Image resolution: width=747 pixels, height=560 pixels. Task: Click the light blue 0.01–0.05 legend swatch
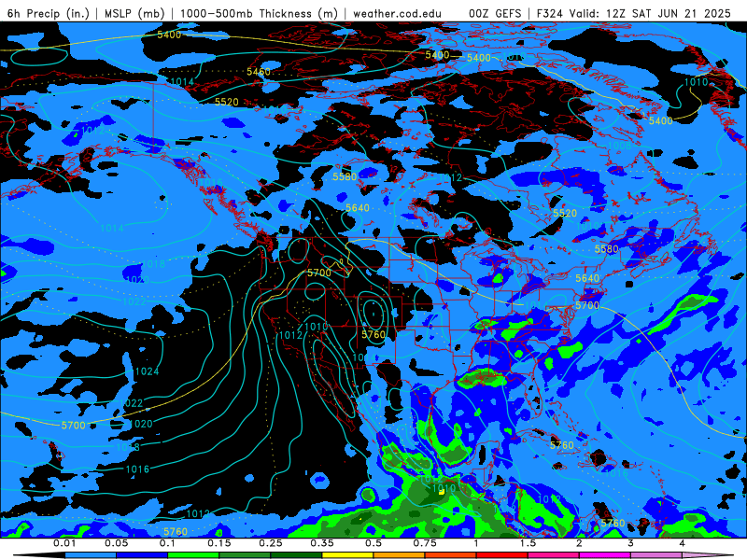91,555
